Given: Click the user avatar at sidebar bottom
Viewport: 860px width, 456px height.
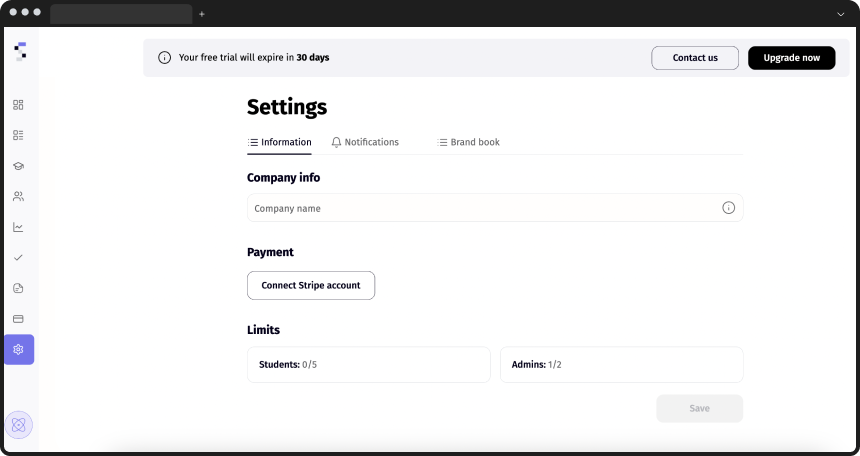Looking at the screenshot, I should (18, 425).
